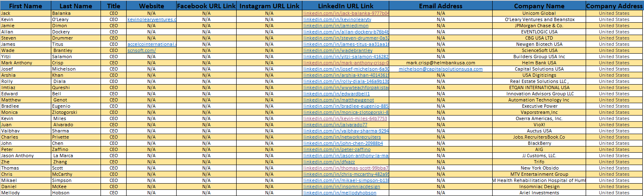The width and height of the screenshot is (644, 196).
Task: Select the Last Name column header
Action: click(x=76, y=6)
